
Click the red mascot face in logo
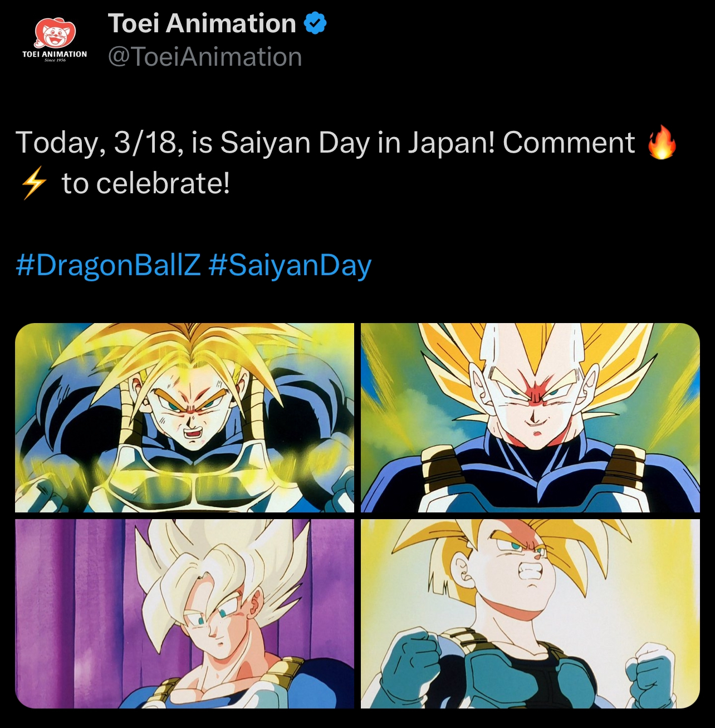click(55, 35)
